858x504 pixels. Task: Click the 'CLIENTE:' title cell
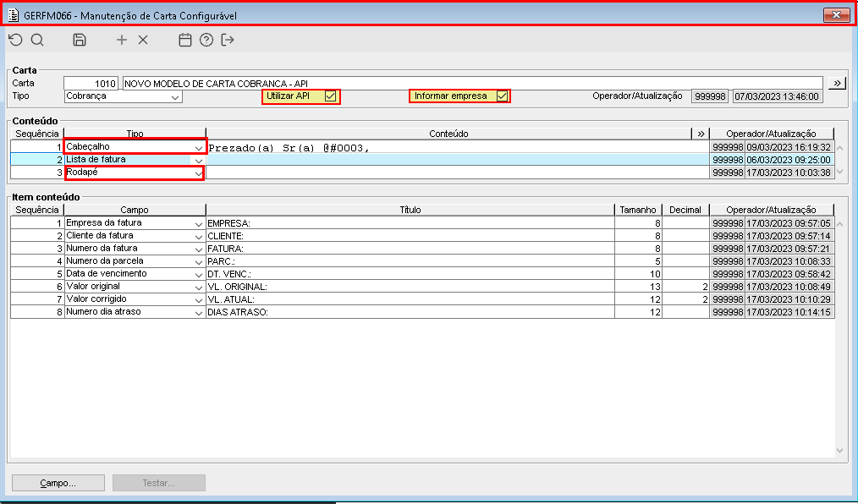pyautogui.click(x=410, y=236)
